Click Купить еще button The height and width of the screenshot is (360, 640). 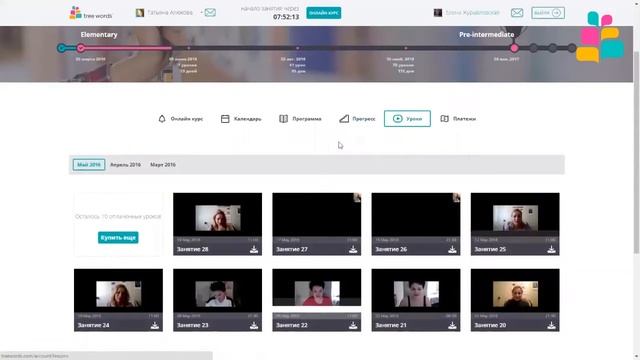118,238
